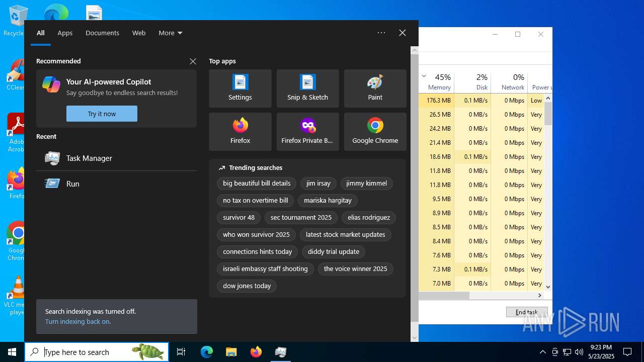Viewport: 644px width, 362px height.
Task: Open Task Manager from Recent
Action: click(116, 158)
